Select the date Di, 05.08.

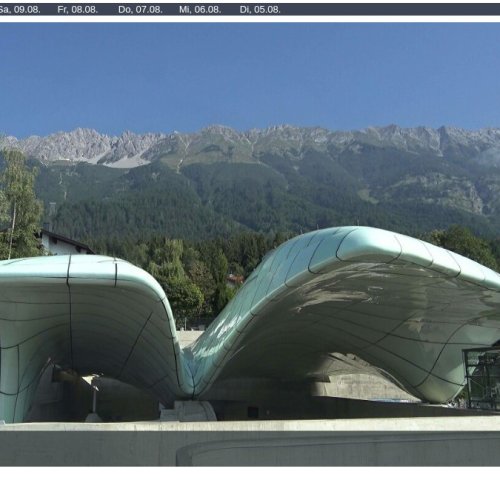[260, 10]
